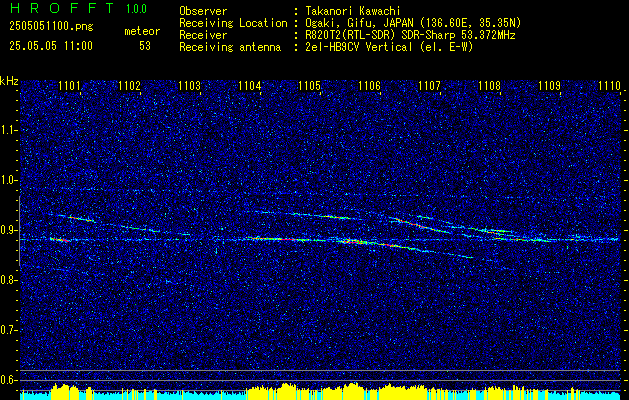Click time marker 1102

130,86
